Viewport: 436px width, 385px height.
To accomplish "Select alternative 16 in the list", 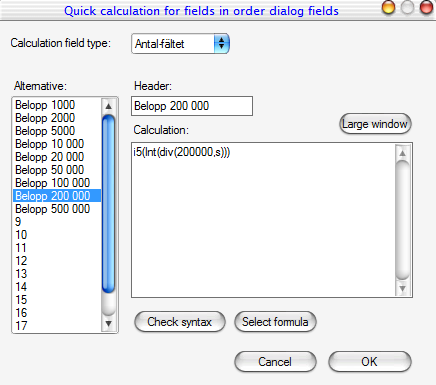I will pyautogui.click(x=57, y=313).
